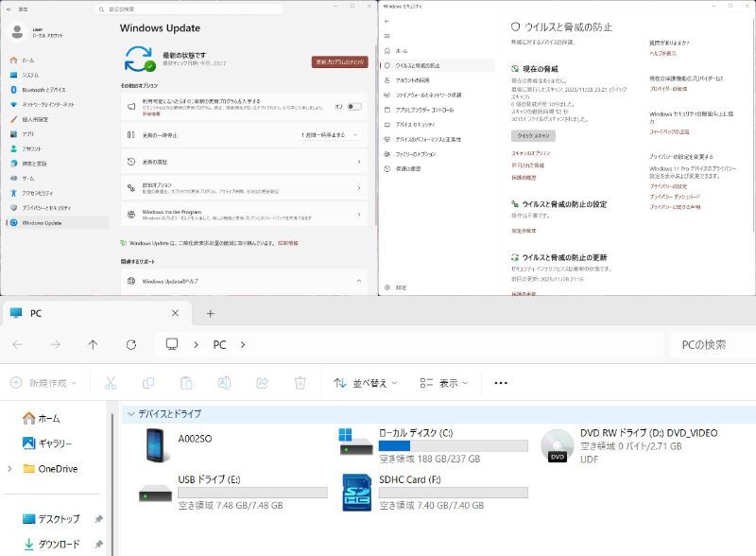
Task: Click the user account avatar in Settings
Action: point(17,32)
